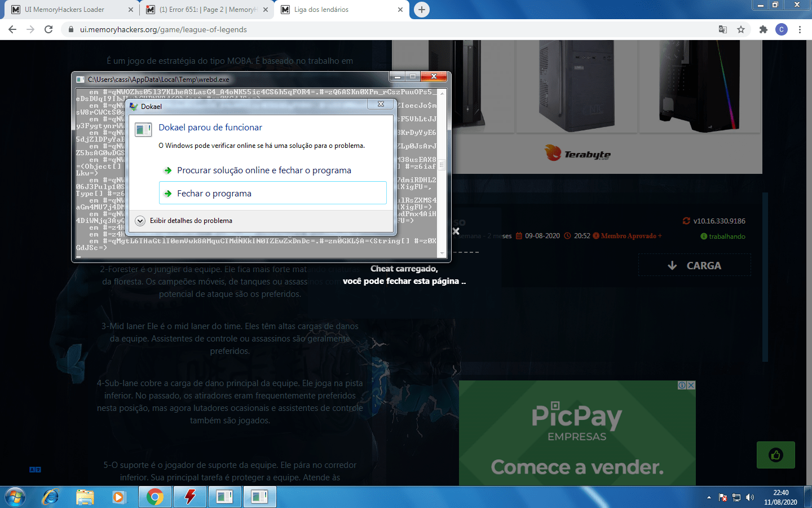Close the Dokael error dialog
Screen dimensions: 812x508
tap(381, 104)
